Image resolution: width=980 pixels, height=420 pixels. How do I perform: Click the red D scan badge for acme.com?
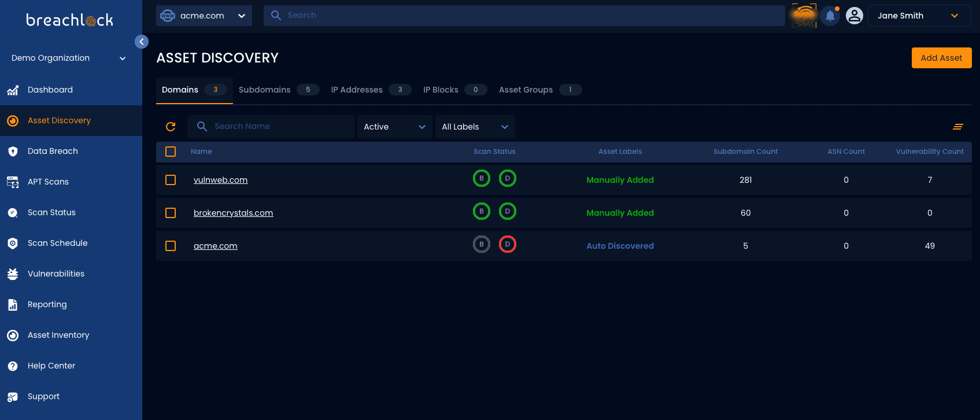coord(508,244)
